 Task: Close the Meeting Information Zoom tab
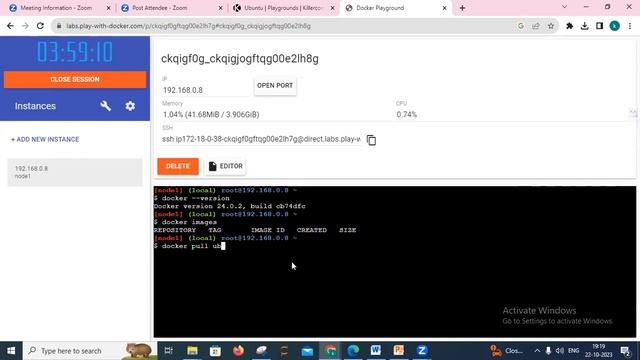[x=109, y=8]
